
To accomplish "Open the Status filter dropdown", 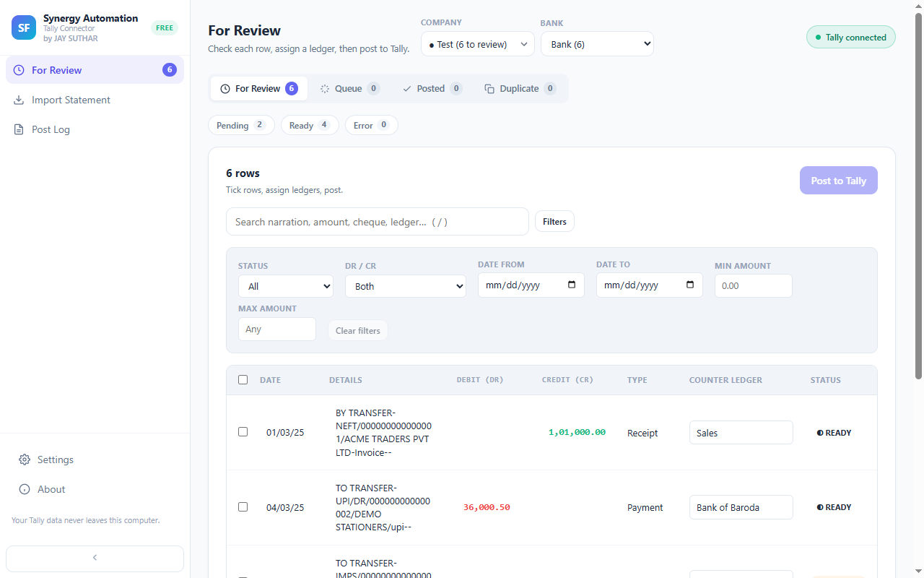I will click(x=286, y=286).
